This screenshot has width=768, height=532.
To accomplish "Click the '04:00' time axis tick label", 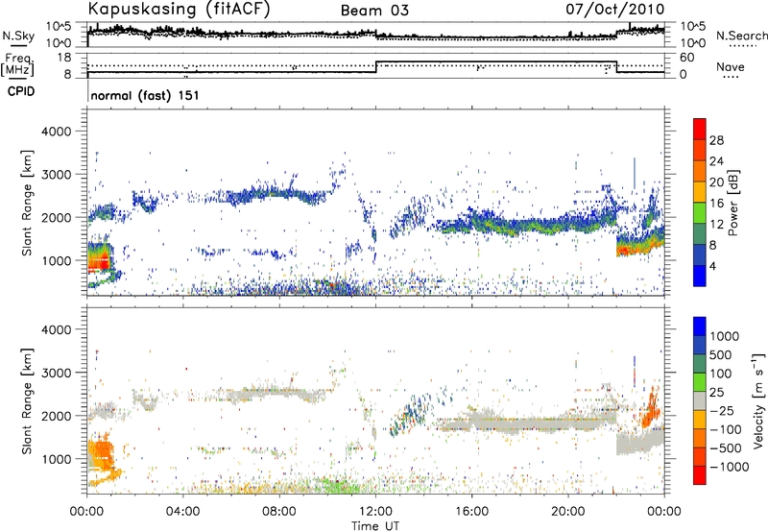I will [x=182, y=512].
